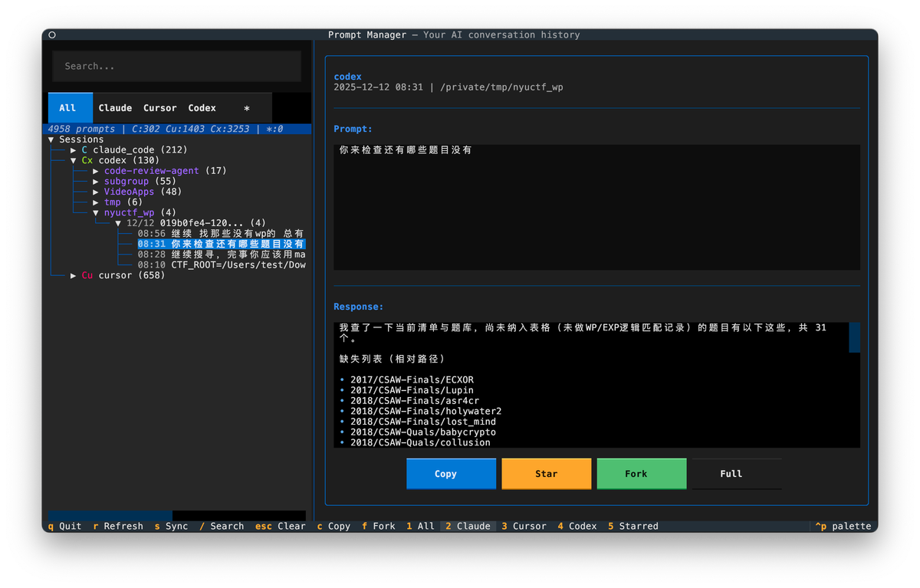Click the Response: section label
This screenshot has width=920, height=588.
tap(358, 307)
